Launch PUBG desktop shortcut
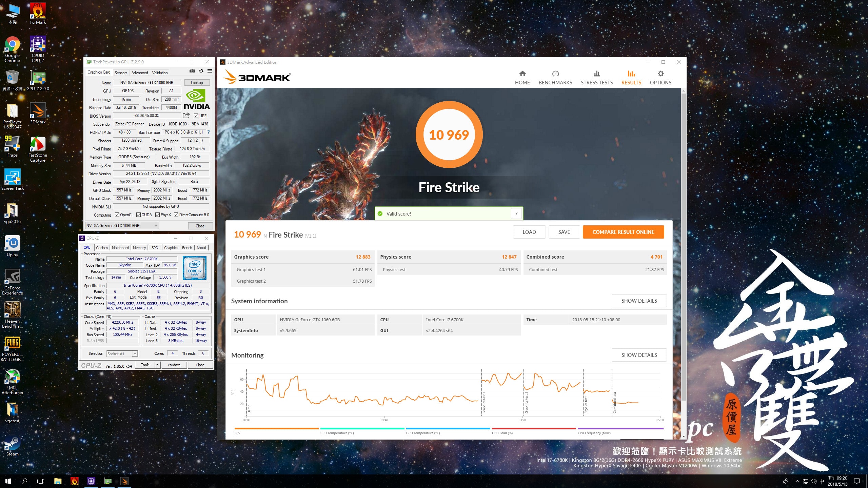Viewport: 868px width, 488px height. (x=12, y=349)
